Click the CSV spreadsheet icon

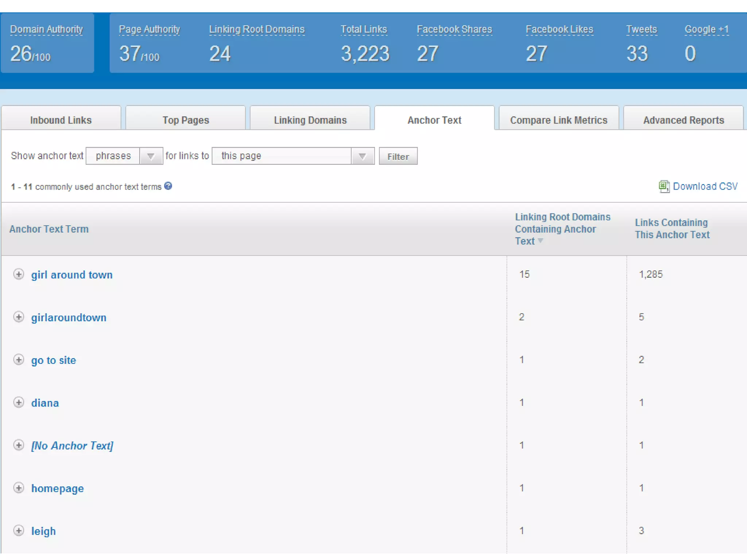coord(664,186)
